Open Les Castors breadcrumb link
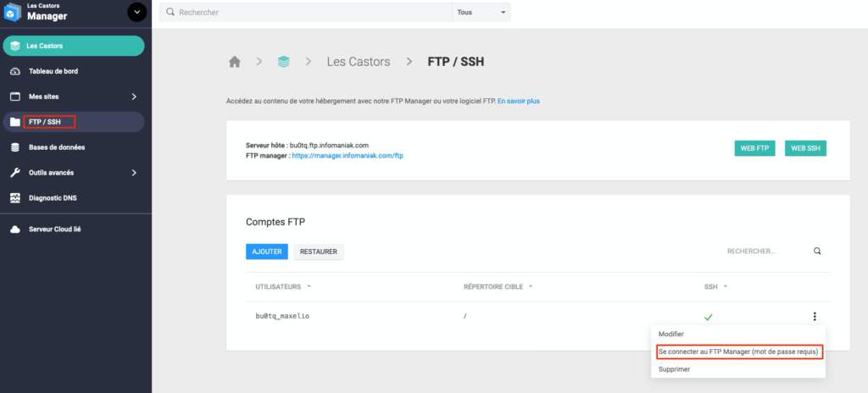 pos(359,62)
